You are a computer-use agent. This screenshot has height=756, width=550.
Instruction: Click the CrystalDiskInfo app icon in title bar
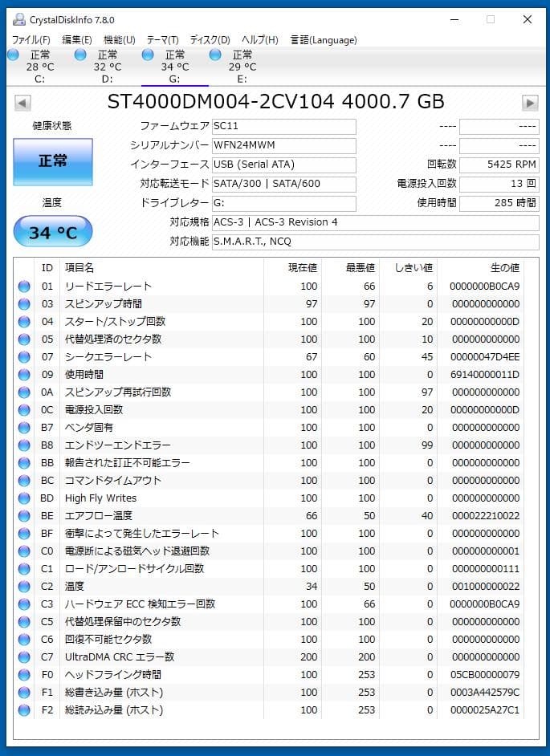click(x=18, y=20)
